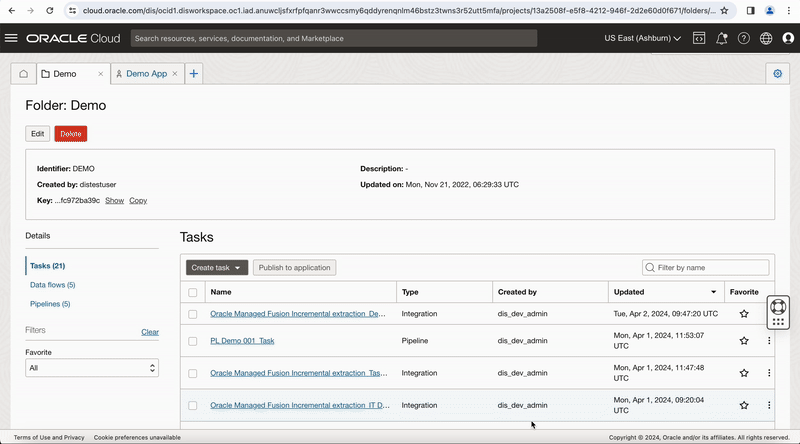
Task: Open browser side panel icon
Action: (751, 10)
